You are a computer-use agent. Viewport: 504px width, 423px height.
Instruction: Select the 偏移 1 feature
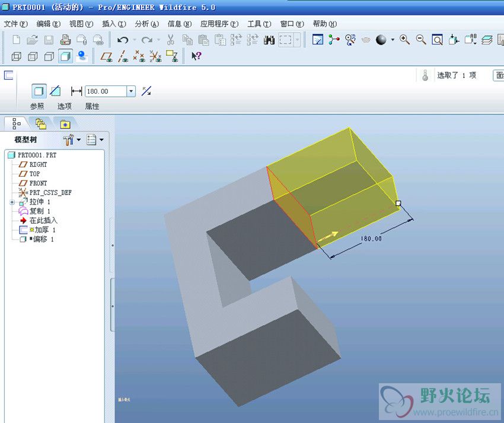pyautogui.click(x=37, y=239)
